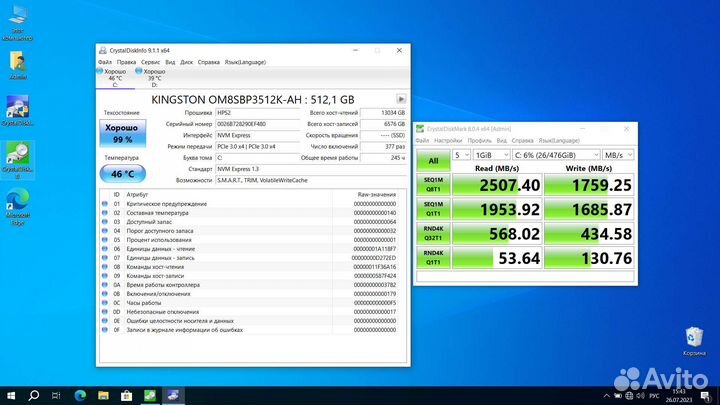The image size is (720, 405).
Task: Open the Edge browser desktop shortcut
Action: click(x=17, y=206)
